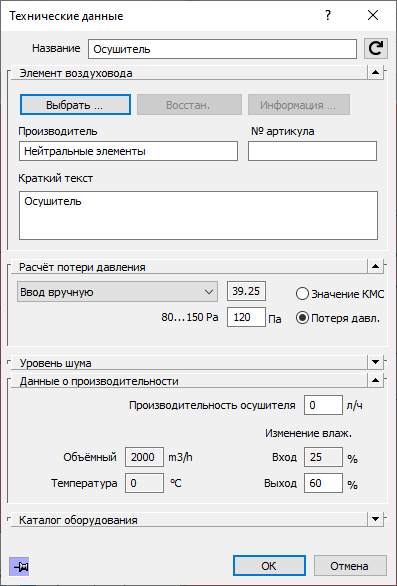Select the Потеря давл. radio button
Screen dimensions: 397x586
(302, 318)
